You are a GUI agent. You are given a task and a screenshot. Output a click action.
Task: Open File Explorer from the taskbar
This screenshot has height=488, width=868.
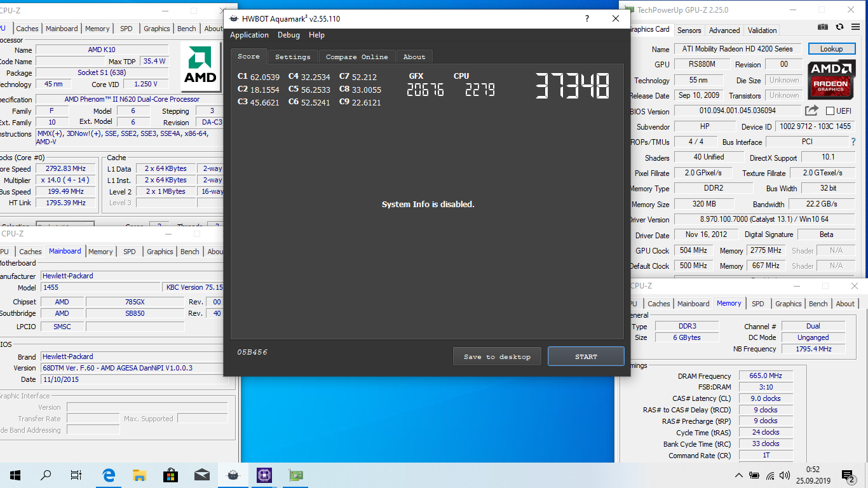[x=140, y=475]
